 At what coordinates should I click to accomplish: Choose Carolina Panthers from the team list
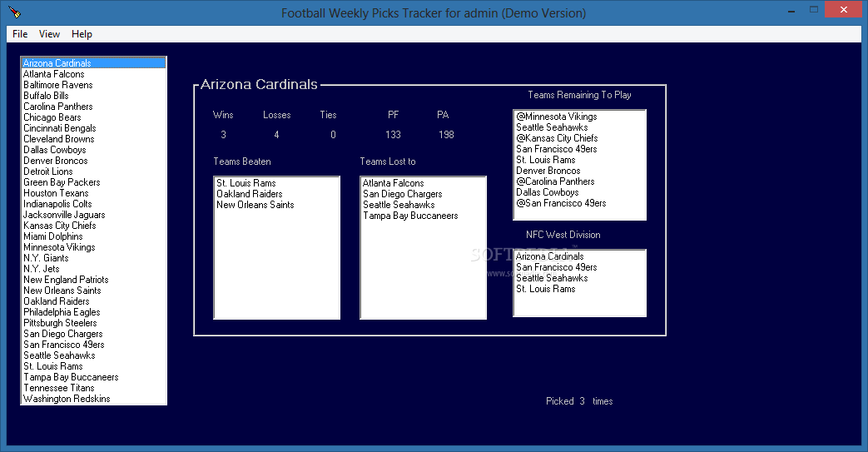pos(93,107)
